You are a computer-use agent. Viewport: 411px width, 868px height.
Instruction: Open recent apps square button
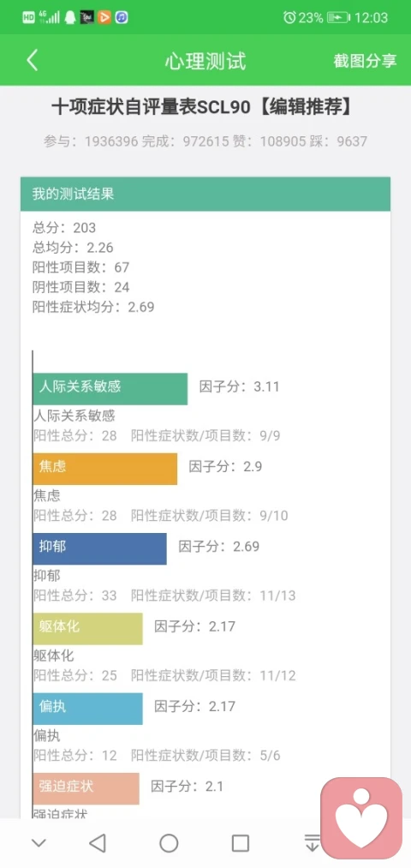click(x=240, y=843)
